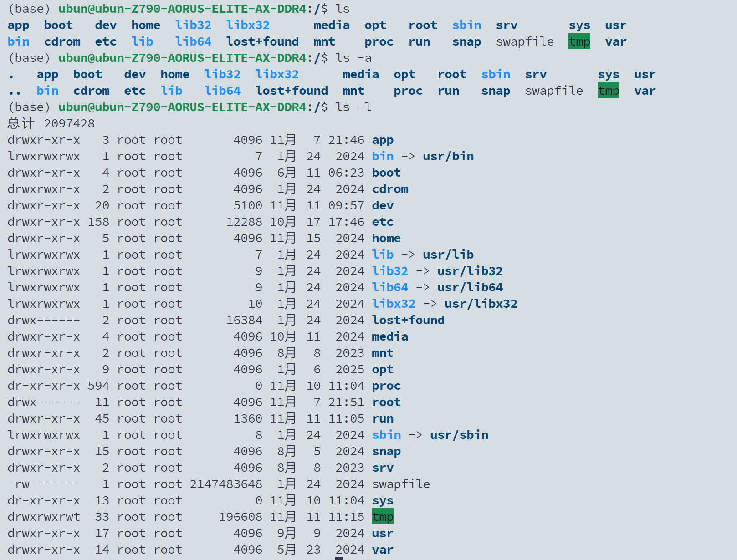
Task: Click the 'ls -l' command text
Action: [x=353, y=107]
